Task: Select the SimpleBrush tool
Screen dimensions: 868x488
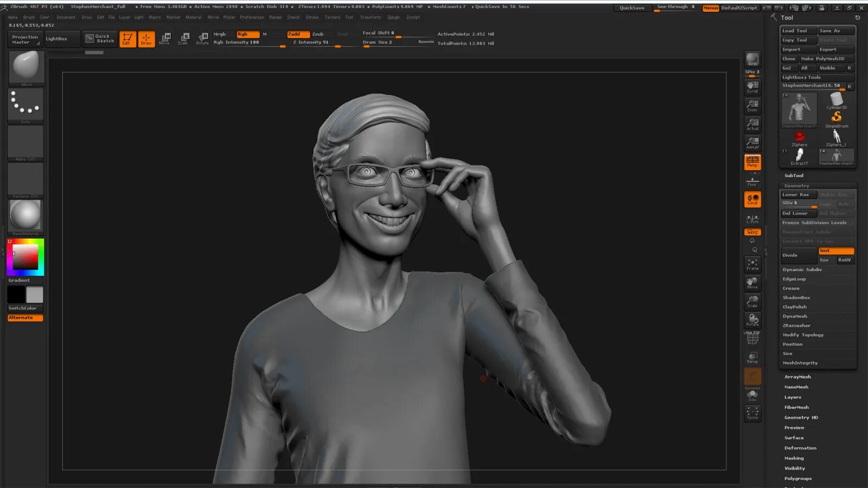Action: click(x=837, y=119)
